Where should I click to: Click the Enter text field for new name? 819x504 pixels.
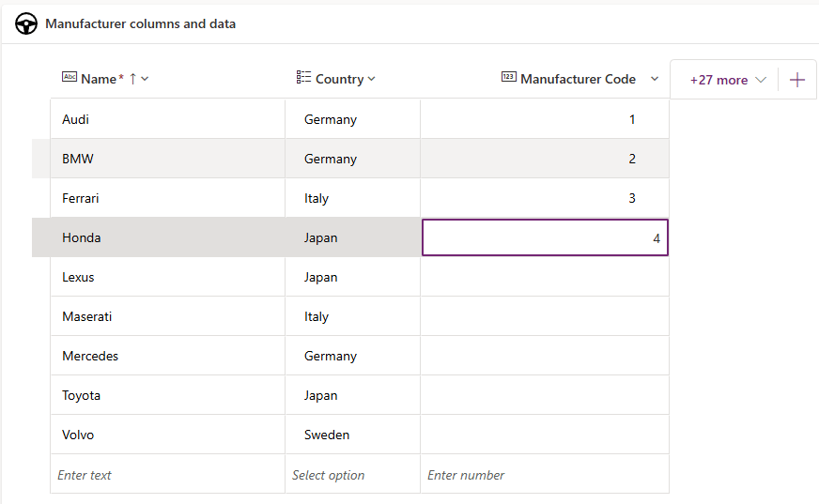click(x=167, y=475)
